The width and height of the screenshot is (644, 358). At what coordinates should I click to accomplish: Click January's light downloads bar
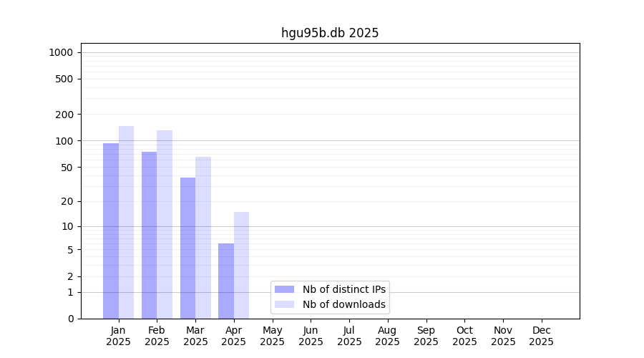(x=127, y=222)
